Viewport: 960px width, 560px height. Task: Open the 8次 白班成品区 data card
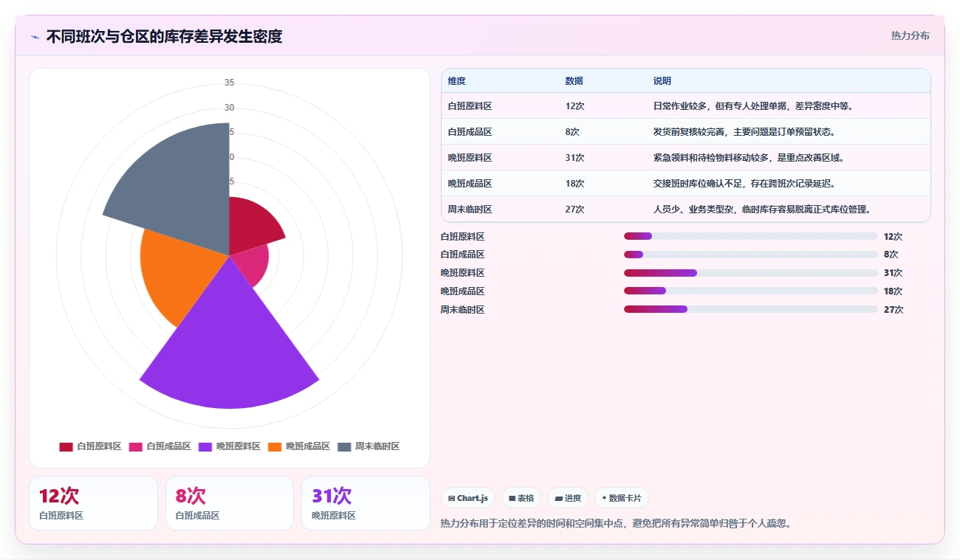[x=230, y=503]
